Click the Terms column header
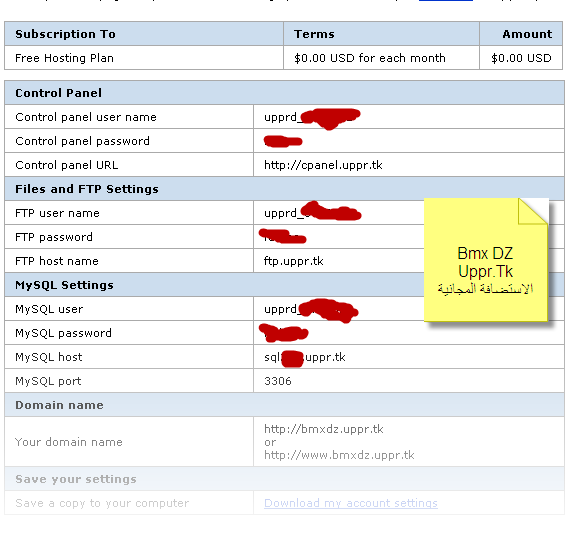This screenshot has width=580, height=546. pos(381,34)
